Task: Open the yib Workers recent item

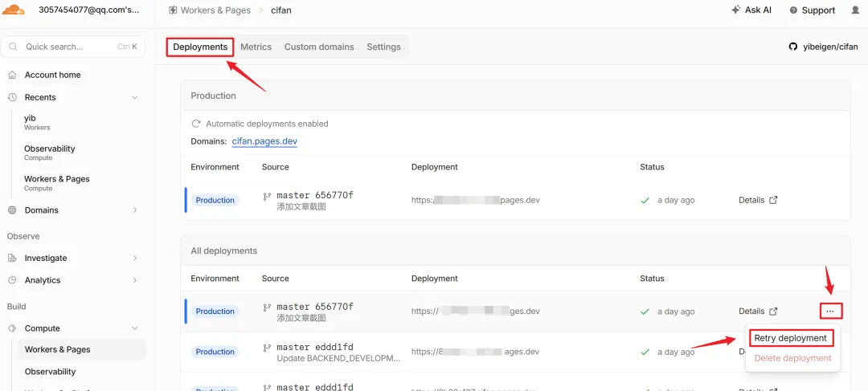Action: point(37,122)
